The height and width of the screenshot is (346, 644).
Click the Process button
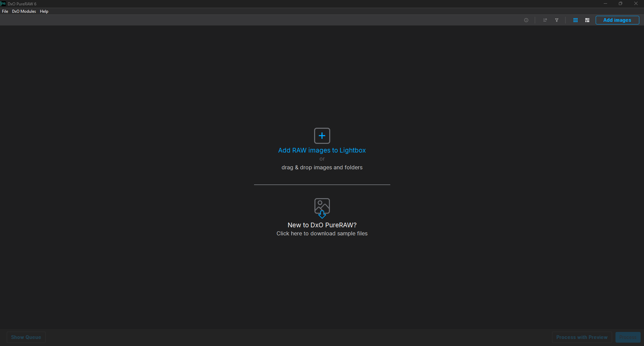628,337
